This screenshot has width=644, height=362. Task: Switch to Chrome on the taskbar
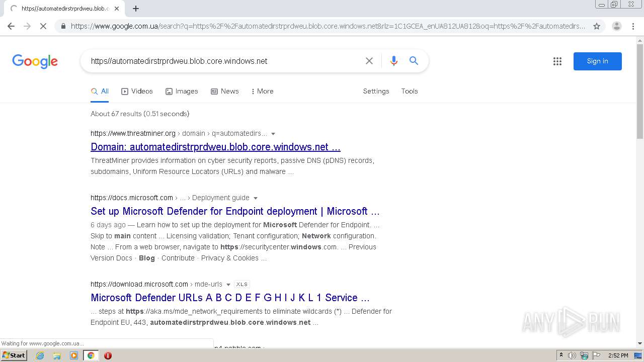tap(91, 355)
